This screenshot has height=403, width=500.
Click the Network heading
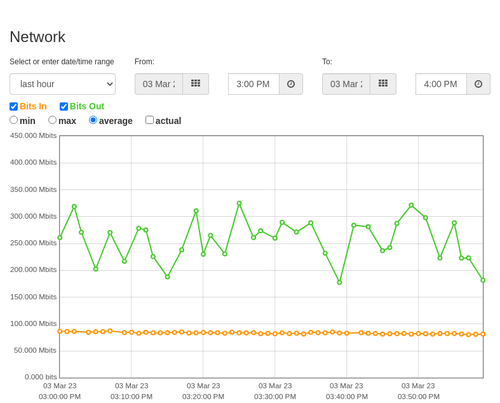37,37
